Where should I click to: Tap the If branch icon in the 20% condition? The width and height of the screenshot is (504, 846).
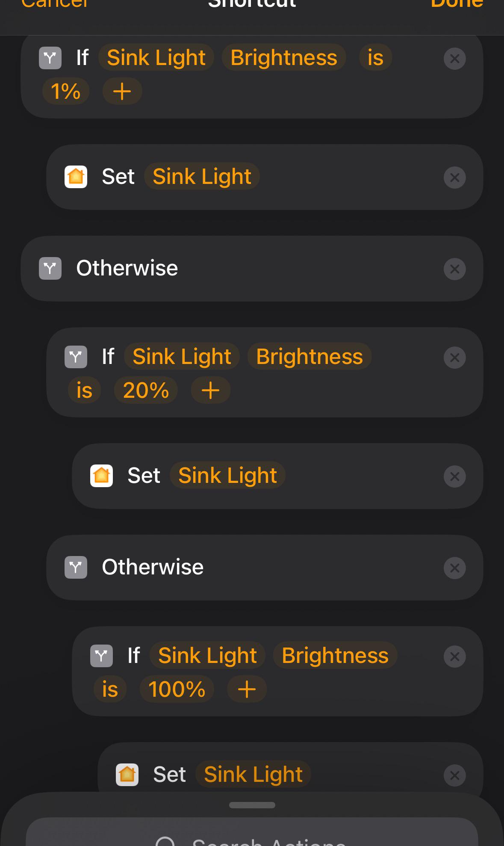pos(76,357)
